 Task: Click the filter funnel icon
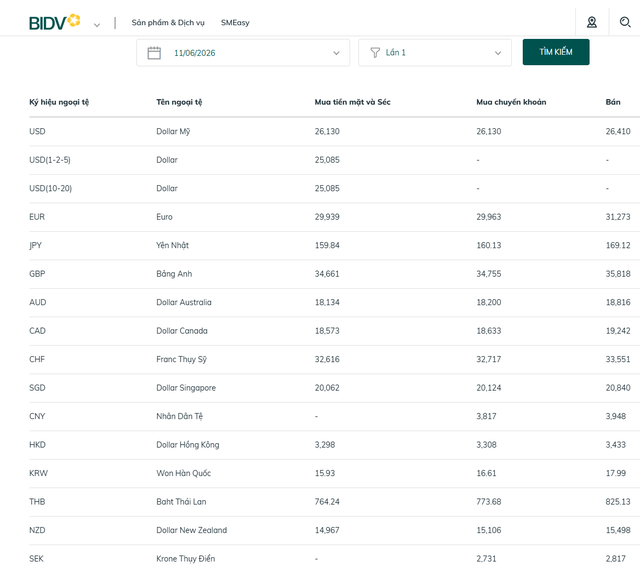click(x=375, y=53)
